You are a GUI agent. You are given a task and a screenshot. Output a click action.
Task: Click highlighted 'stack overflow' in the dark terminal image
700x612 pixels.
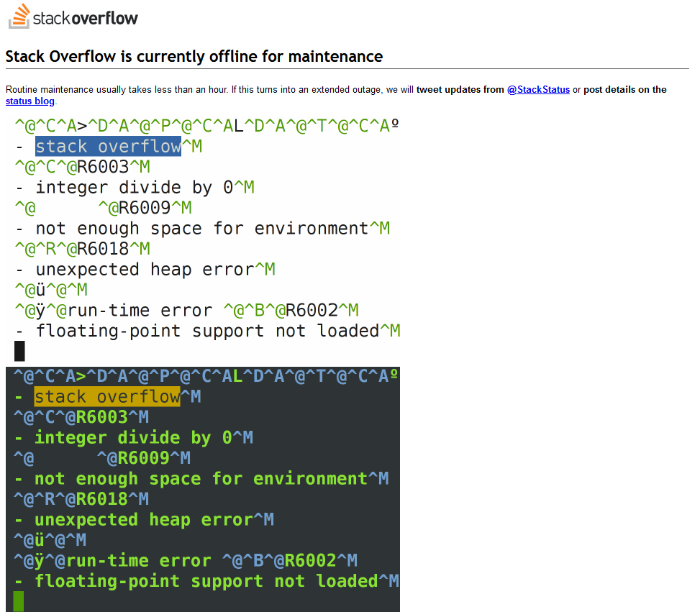pyautogui.click(x=107, y=396)
